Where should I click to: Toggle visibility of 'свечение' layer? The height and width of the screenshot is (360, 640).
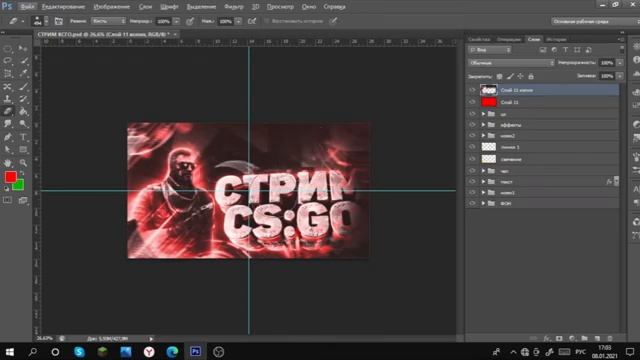click(x=472, y=159)
